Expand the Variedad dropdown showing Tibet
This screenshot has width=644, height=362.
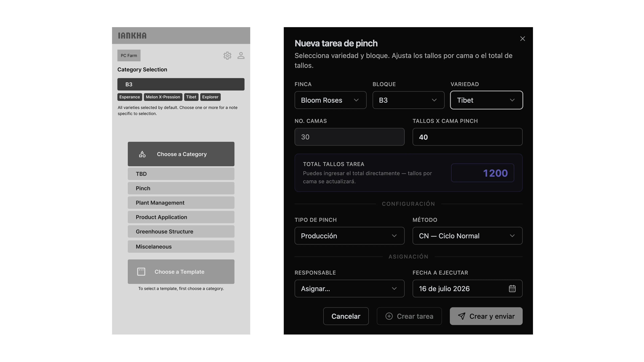coord(487,100)
